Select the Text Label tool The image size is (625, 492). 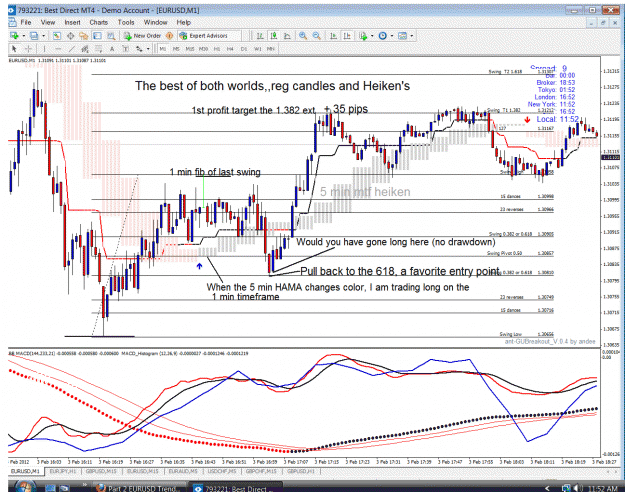tap(126, 49)
